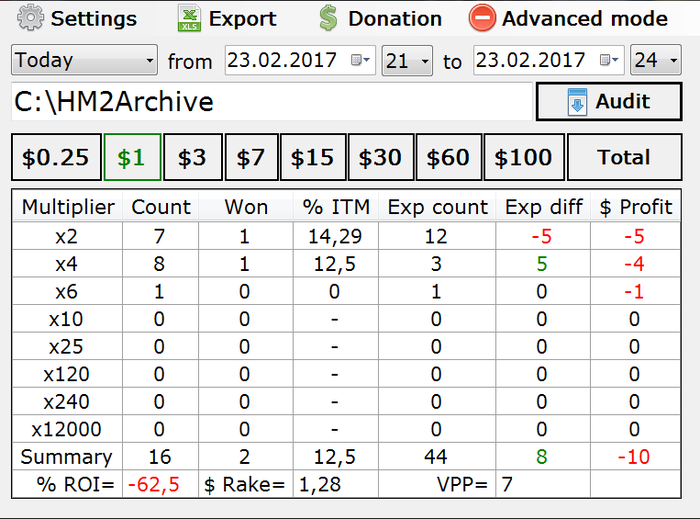Select the $3 buy-in tab

pos(192,157)
